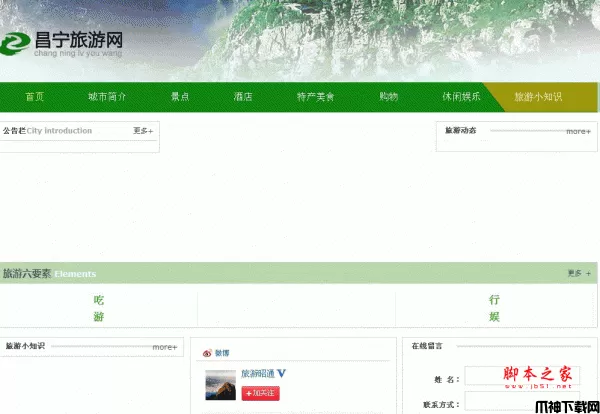Screen dimensions: 600x414
Task: Open the 旅游昭通 Weibo profile link
Action: coord(258,373)
